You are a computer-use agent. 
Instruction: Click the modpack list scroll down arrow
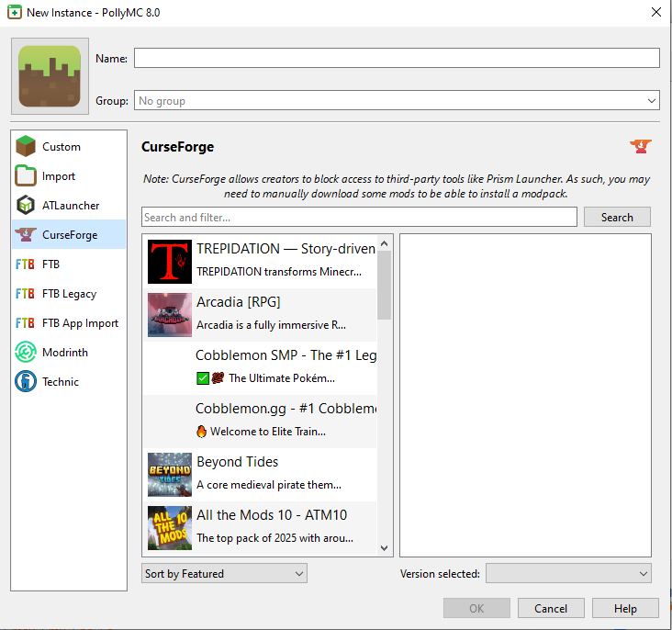[385, 547]
